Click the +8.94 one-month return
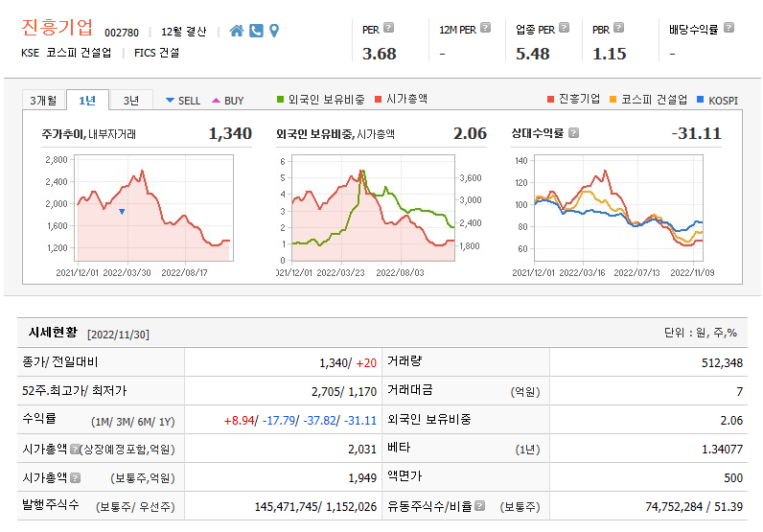 (x=239, y=421)
